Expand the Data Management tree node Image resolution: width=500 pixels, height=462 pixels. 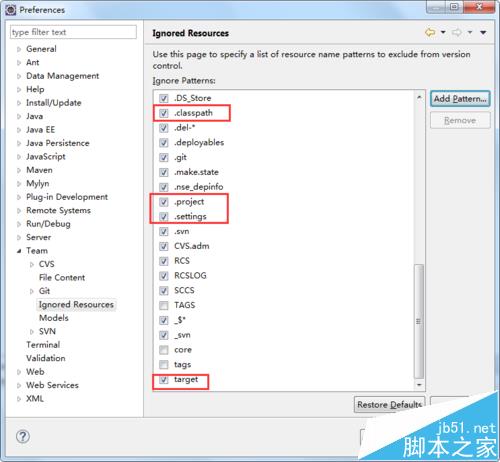19,76
